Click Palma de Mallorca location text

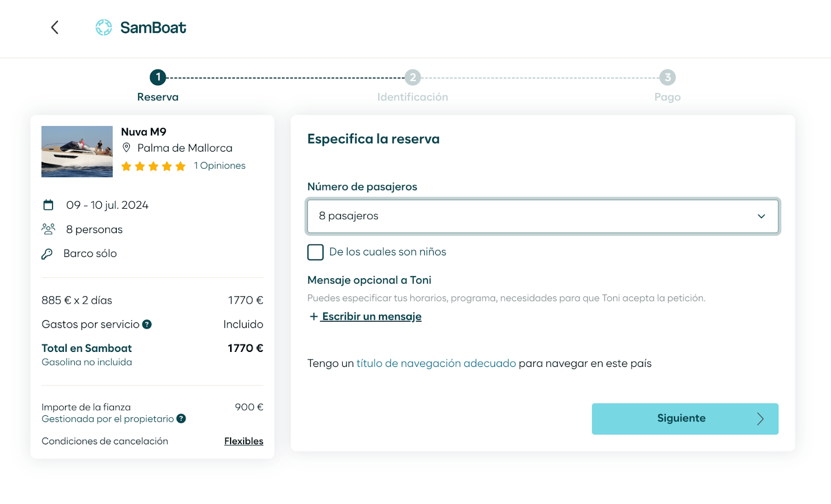(x=185, y=148)
